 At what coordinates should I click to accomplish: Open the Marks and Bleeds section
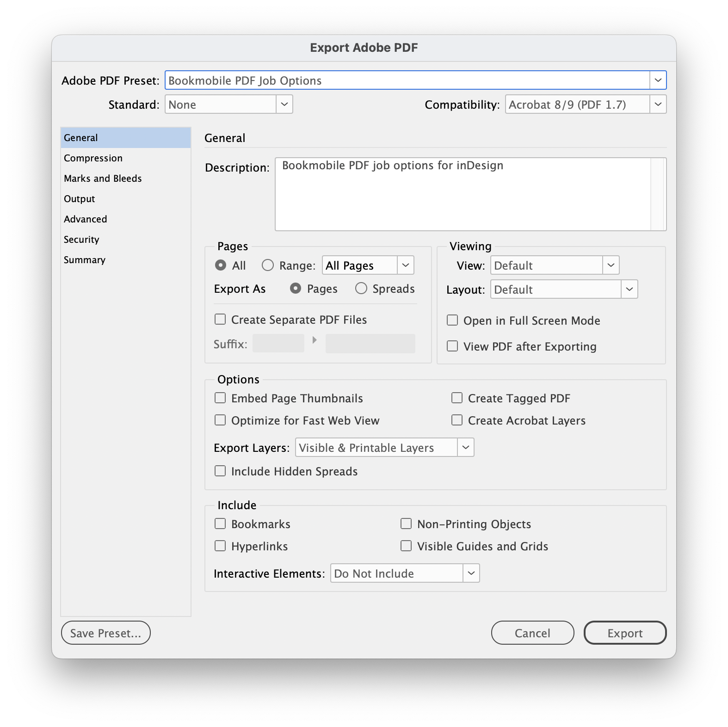click(126, 179)
